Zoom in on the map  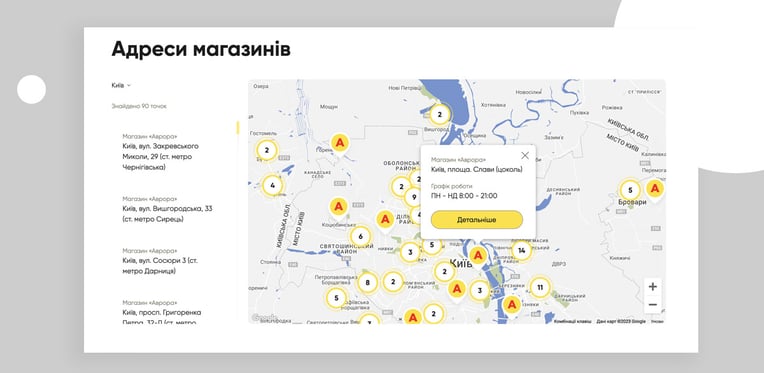tap(653, 287)
